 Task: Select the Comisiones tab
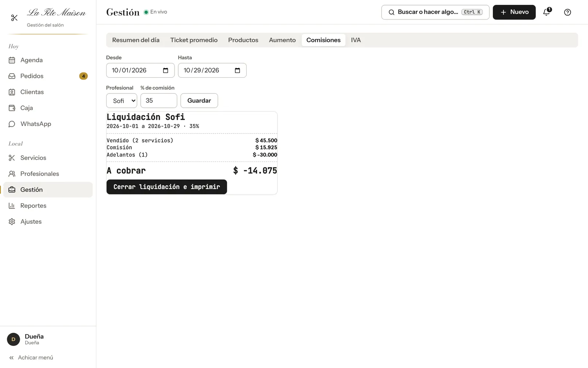323,40
